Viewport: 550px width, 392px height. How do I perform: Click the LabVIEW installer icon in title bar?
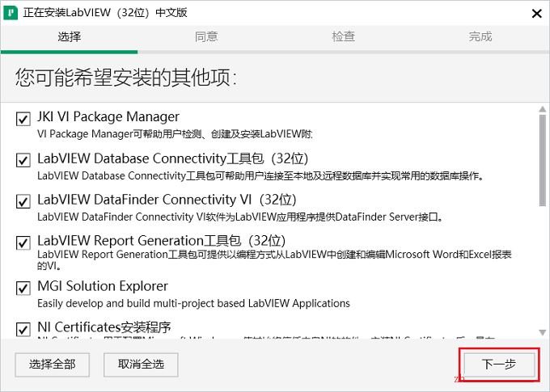point(11,14)
